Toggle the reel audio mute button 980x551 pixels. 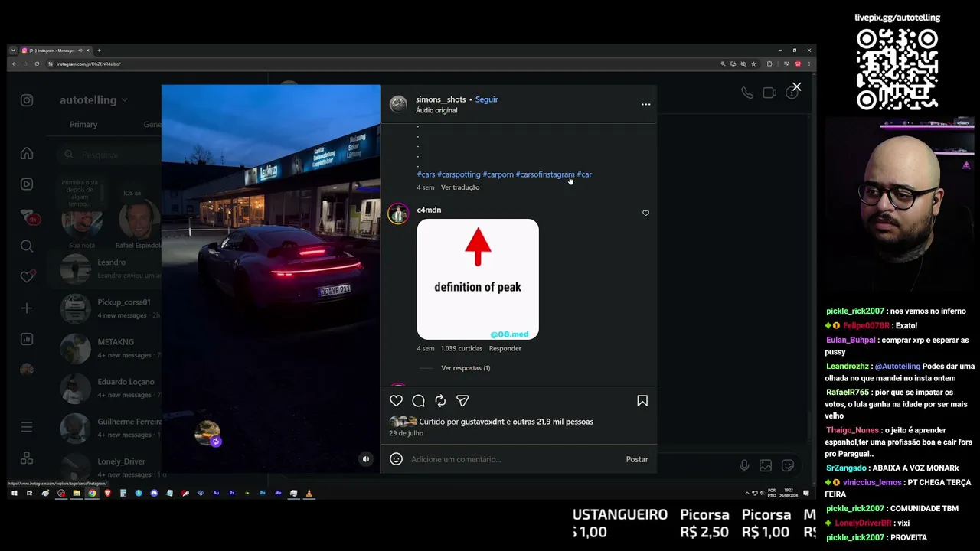tap(366, 459)
